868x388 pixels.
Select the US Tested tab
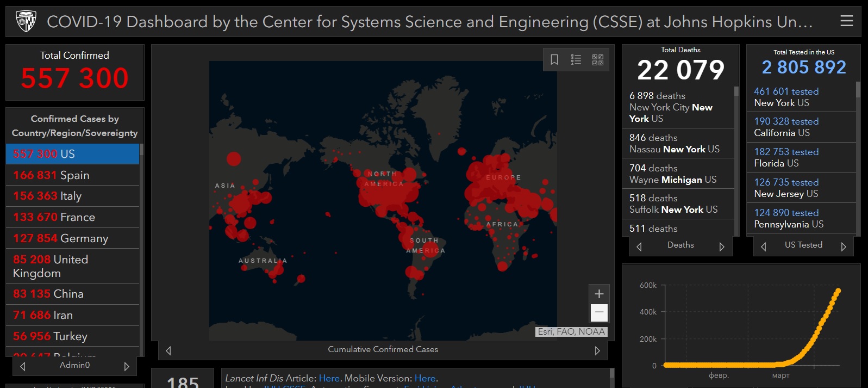803,245
